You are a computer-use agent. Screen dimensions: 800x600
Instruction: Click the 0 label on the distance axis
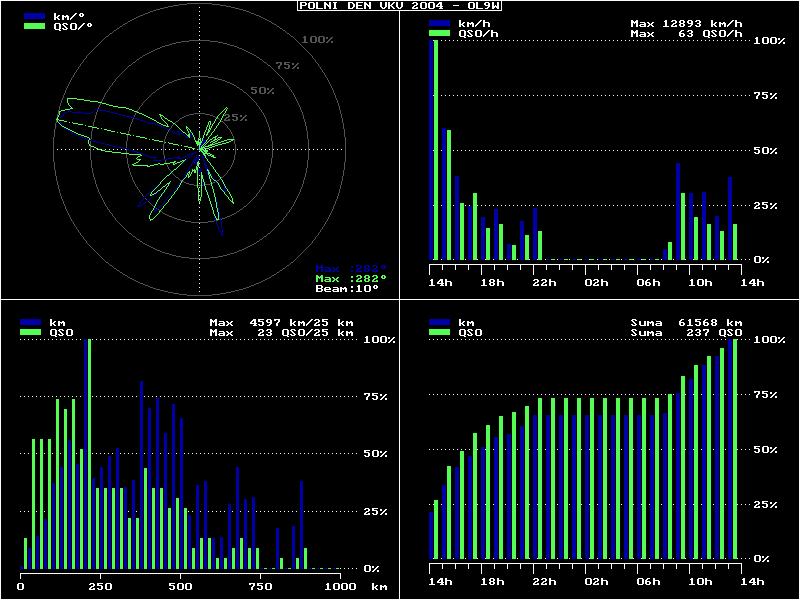click(x=21, y=587)
